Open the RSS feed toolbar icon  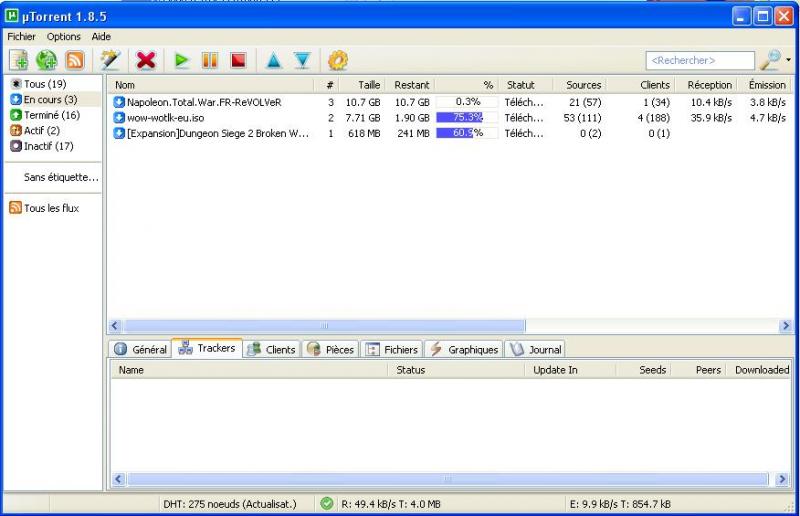[75, 60]
